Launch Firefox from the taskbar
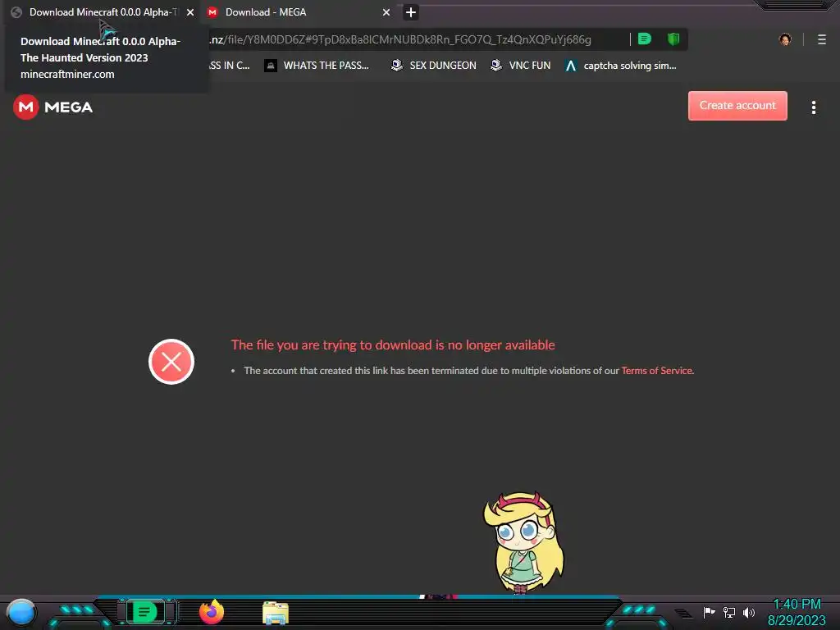This screenshot has height=630, width=840. tap(212, 612)
